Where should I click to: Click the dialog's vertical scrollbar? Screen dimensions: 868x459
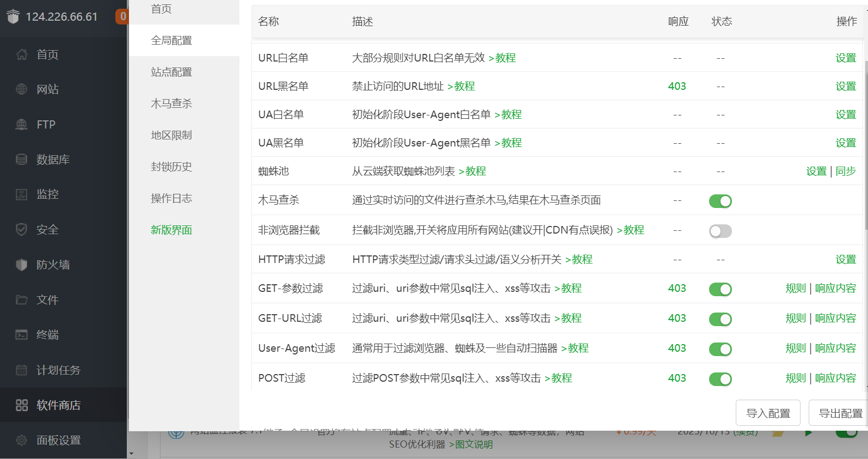tap(866, 144)
